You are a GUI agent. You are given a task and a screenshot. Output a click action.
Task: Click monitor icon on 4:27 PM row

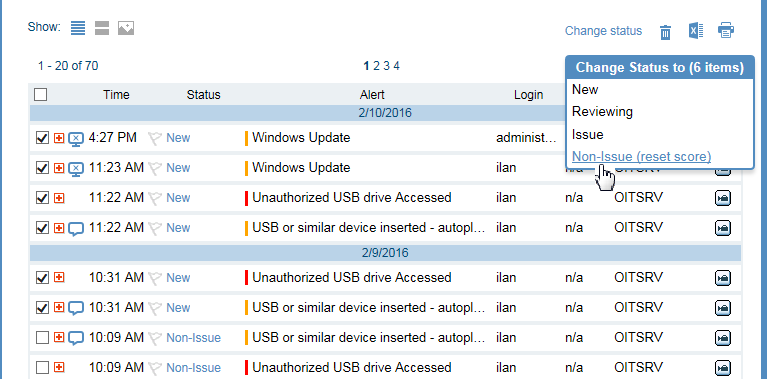(76, 139)
